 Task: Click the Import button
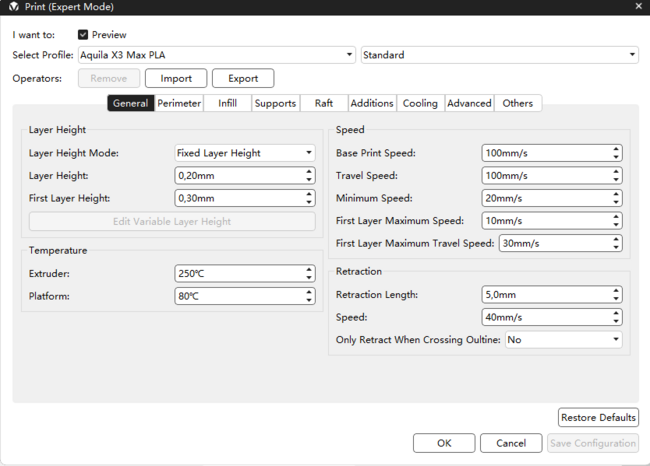[x=176, y=78]
